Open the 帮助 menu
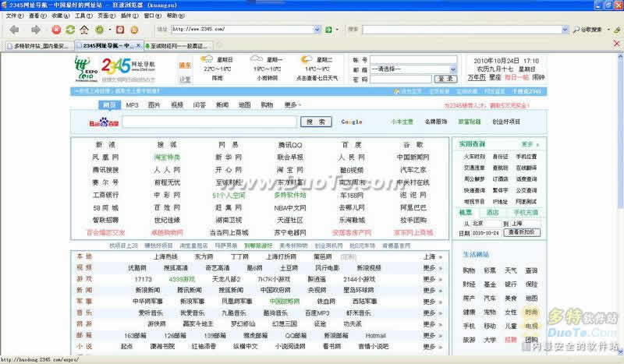The image size is (624, 364). coord(175,16)
